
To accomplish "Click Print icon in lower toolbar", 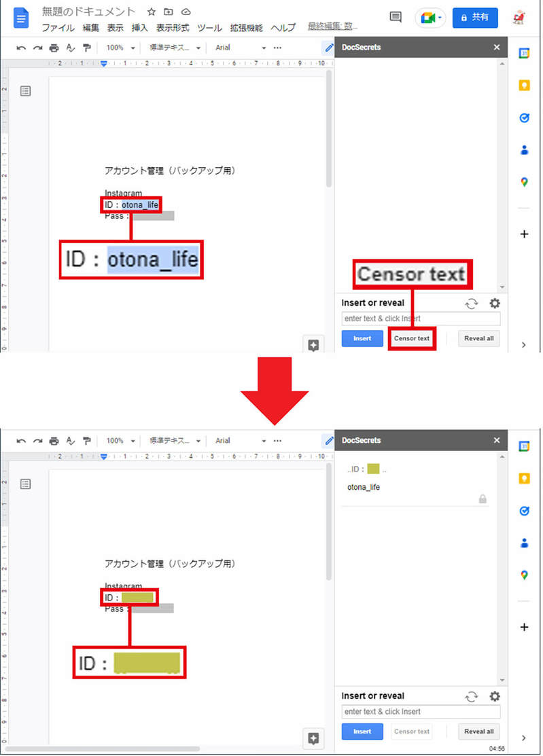I will [x=54, y=441].
